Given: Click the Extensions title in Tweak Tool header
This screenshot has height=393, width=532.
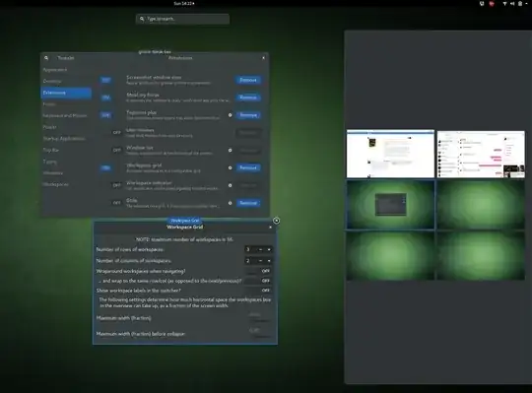Looking at the screenshot, I should [x=180, y=58].
